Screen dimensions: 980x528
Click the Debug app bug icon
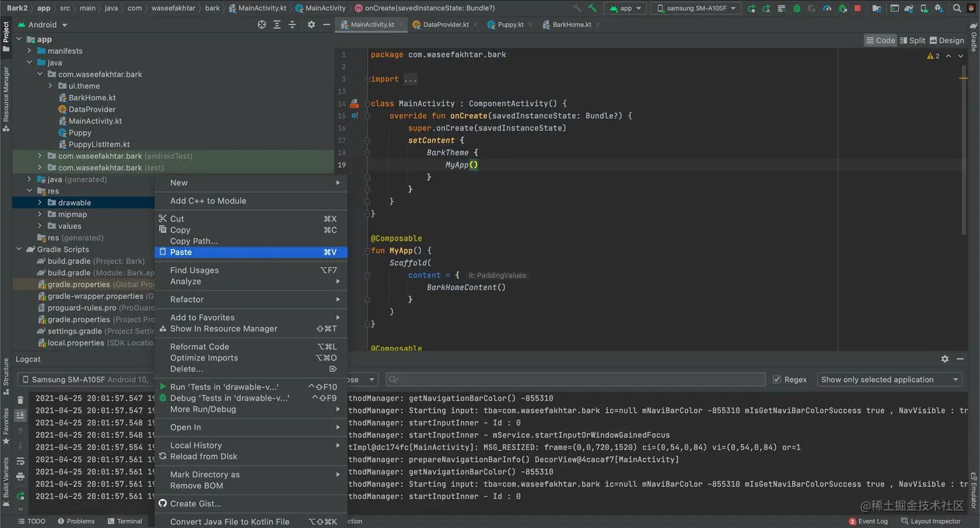tap(797, 8)
